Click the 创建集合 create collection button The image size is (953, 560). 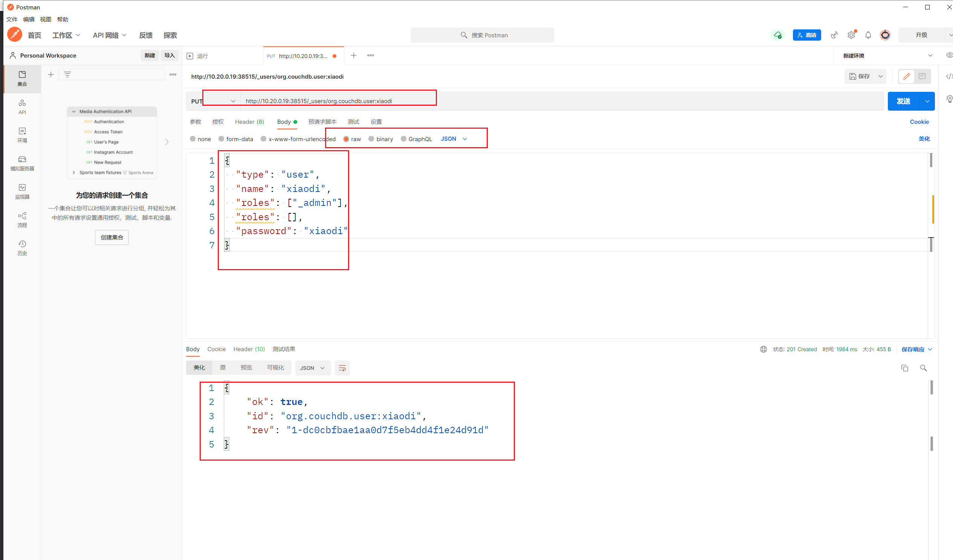(111, 237)
